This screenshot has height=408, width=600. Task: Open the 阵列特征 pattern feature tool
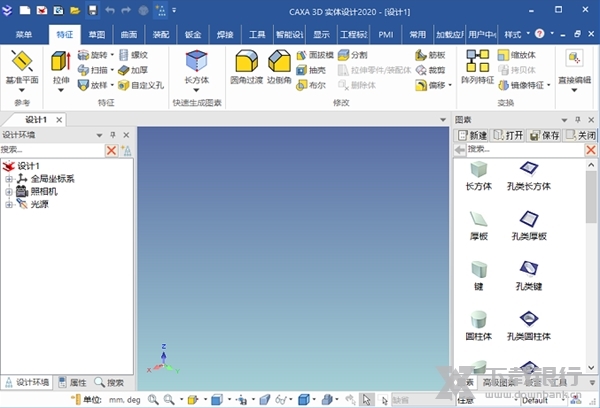pyautogui.click(x=478, y=67)
